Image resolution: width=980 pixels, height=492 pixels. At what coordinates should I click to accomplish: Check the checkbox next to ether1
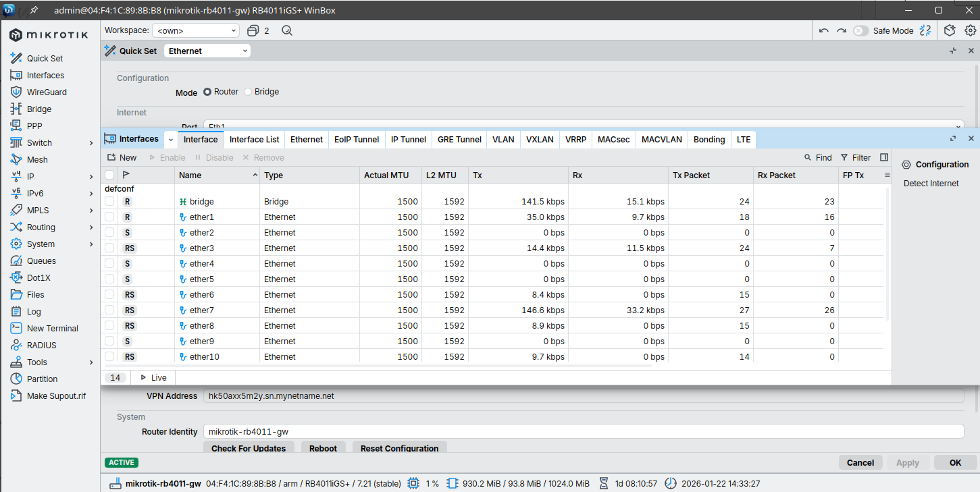tap(109, 217)
